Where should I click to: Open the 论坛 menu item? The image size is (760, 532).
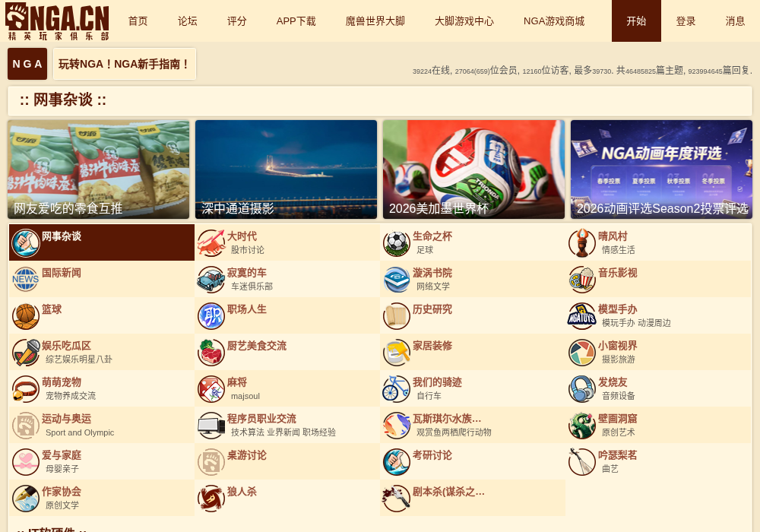pos(188,21)
